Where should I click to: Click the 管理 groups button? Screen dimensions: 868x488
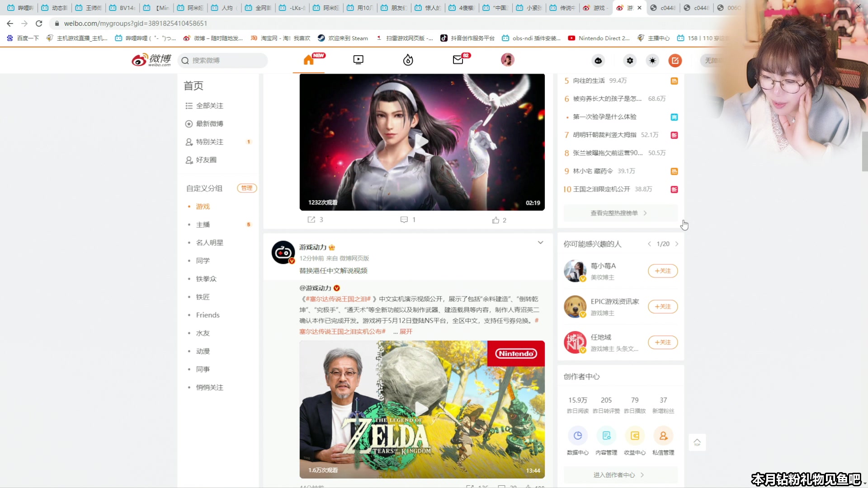coord(247,188)
